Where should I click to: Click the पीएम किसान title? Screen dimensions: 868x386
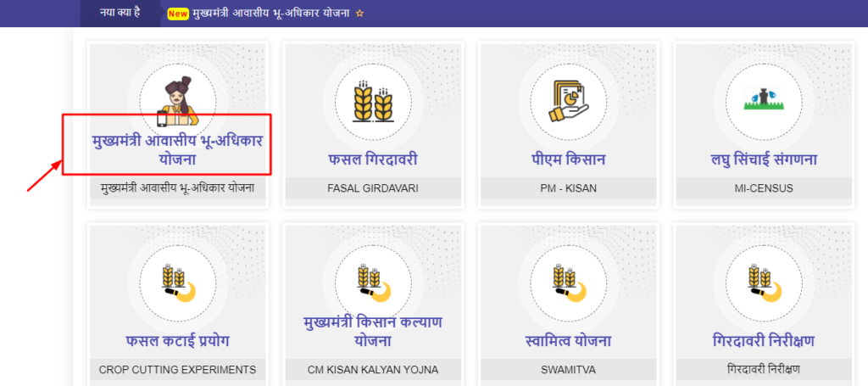[x=568, y=160]
